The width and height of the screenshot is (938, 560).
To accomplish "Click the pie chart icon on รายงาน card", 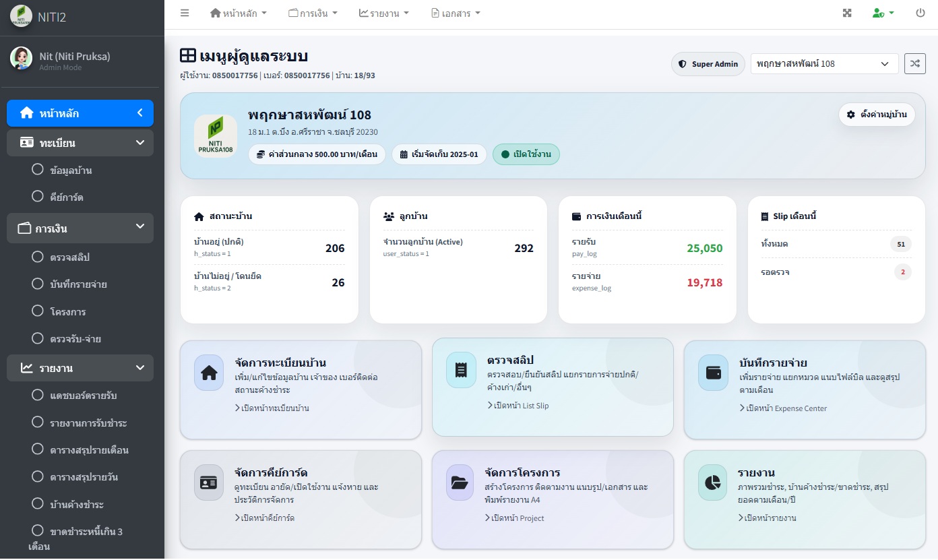I will (713, 483).
